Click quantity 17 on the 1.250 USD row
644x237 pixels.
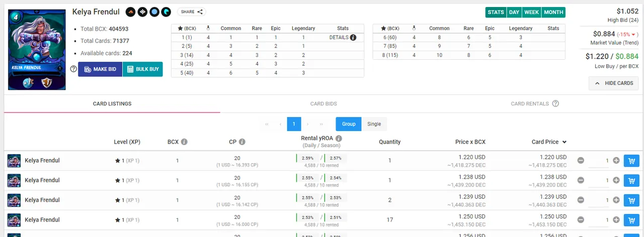click(x=390, y=220)
